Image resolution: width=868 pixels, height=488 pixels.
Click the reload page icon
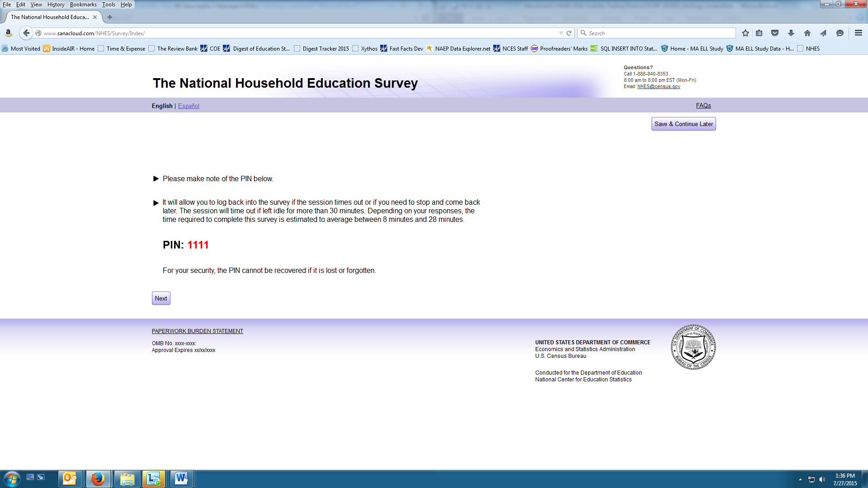tap(569, 33)
